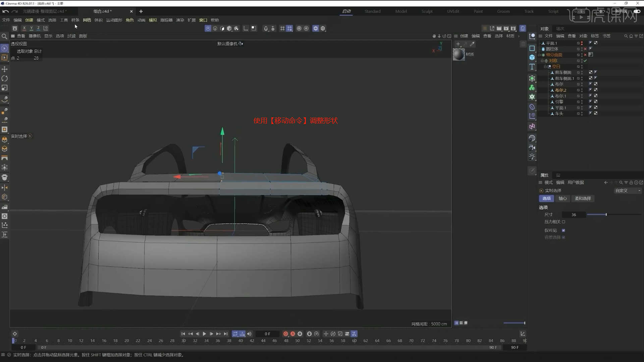Open the 渲染 menu in menu bar
Image resolution: width=644 pixels, height=362 pixels.
[180, 20]
